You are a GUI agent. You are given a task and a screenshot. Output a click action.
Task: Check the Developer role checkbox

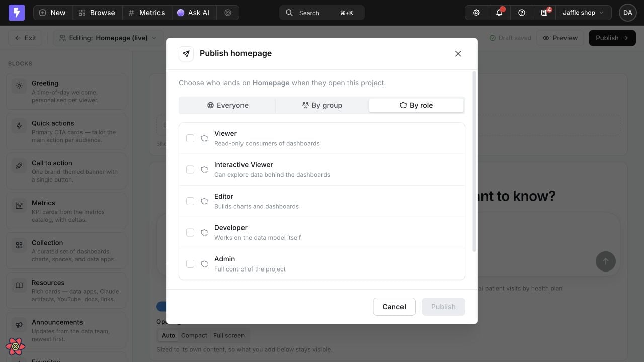pyautogui.click(x=190, y=232)
